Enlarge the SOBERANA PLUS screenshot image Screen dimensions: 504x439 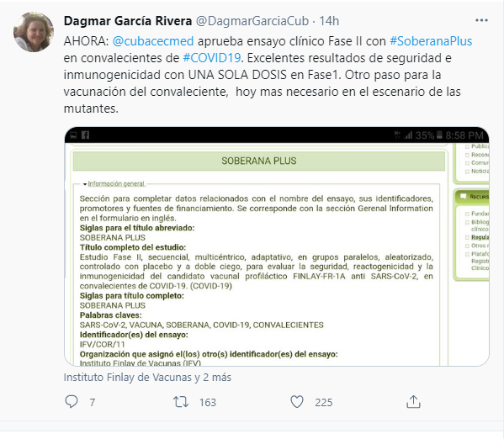[277, 246]
